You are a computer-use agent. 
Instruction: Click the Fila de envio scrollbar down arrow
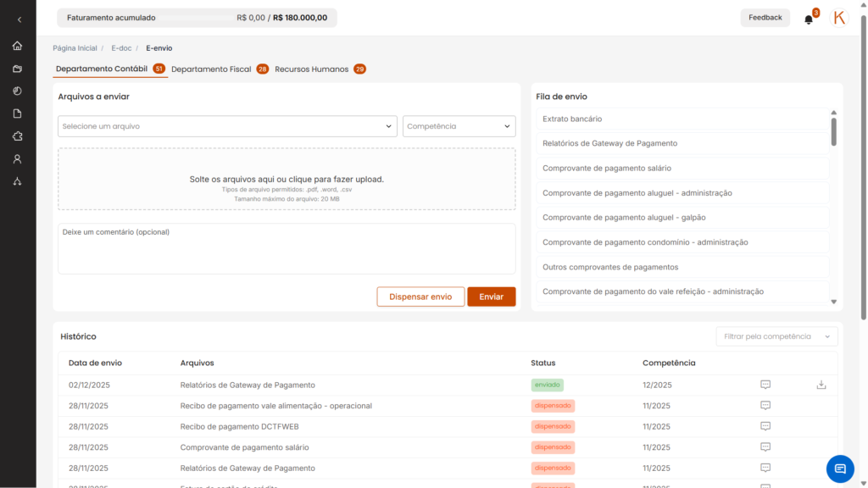833,302
